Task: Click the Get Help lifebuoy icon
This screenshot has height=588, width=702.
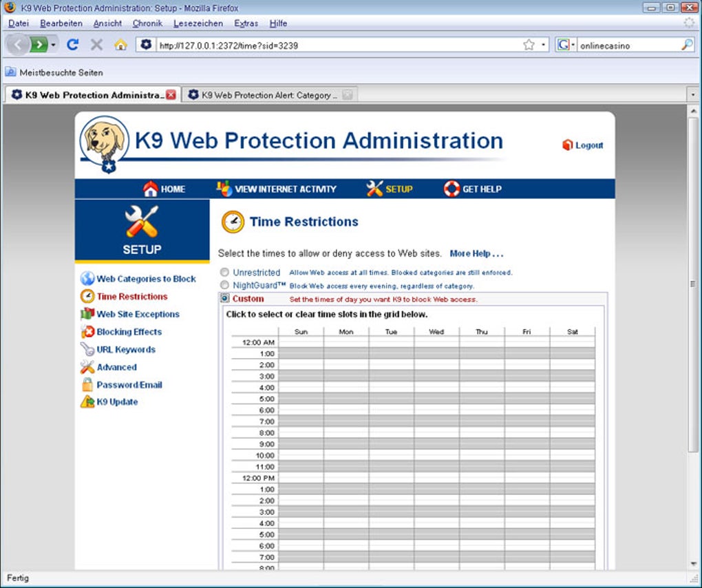Action: [x=451, y=189]
